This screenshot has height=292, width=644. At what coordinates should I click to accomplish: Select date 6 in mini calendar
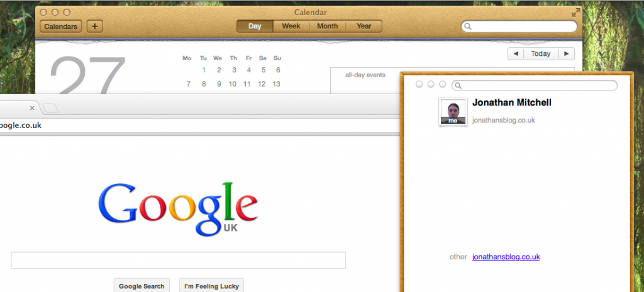[278, 70]
